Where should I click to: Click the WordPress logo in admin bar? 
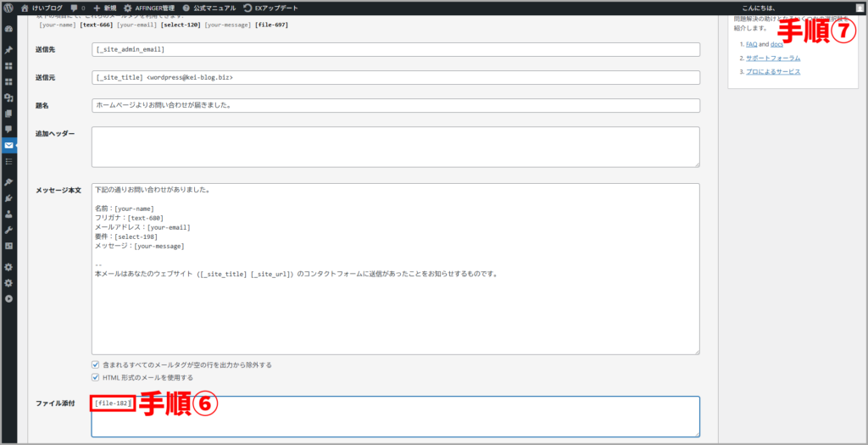tap(9, 8)
